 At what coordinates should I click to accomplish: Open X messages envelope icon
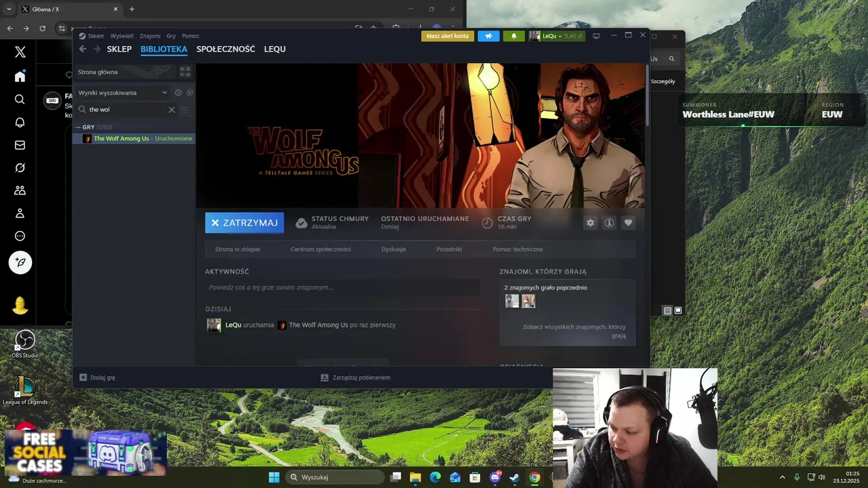click(20, 145)
